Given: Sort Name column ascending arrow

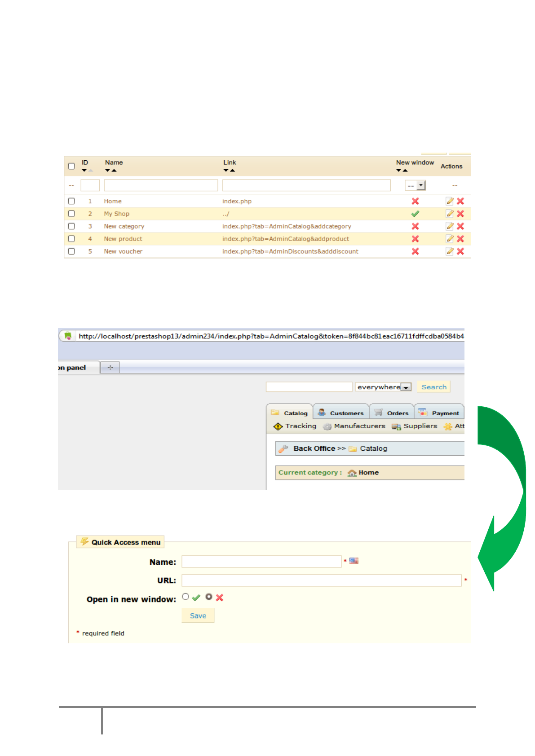Looking at the screenshot, I should point(114,171).
